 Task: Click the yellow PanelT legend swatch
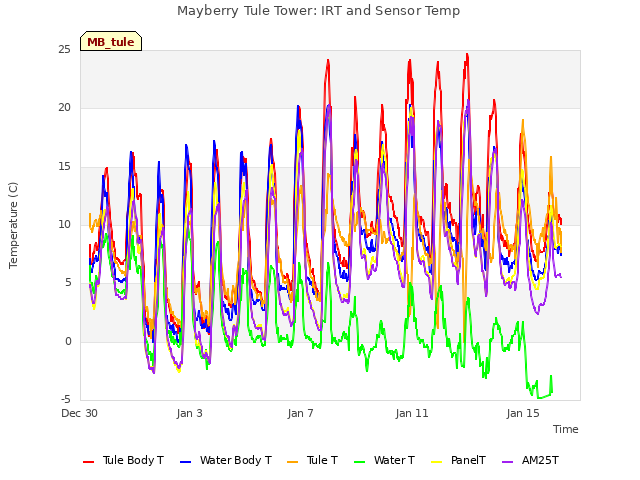(437, 462)
